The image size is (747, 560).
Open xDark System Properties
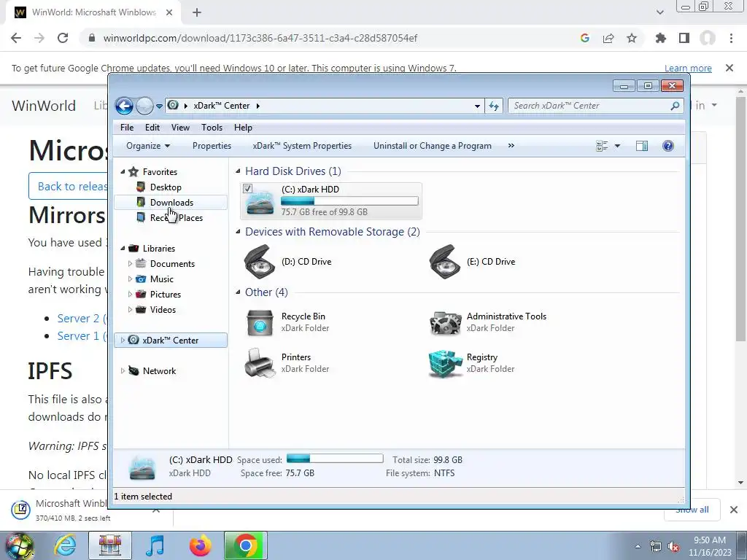(302, 146)
